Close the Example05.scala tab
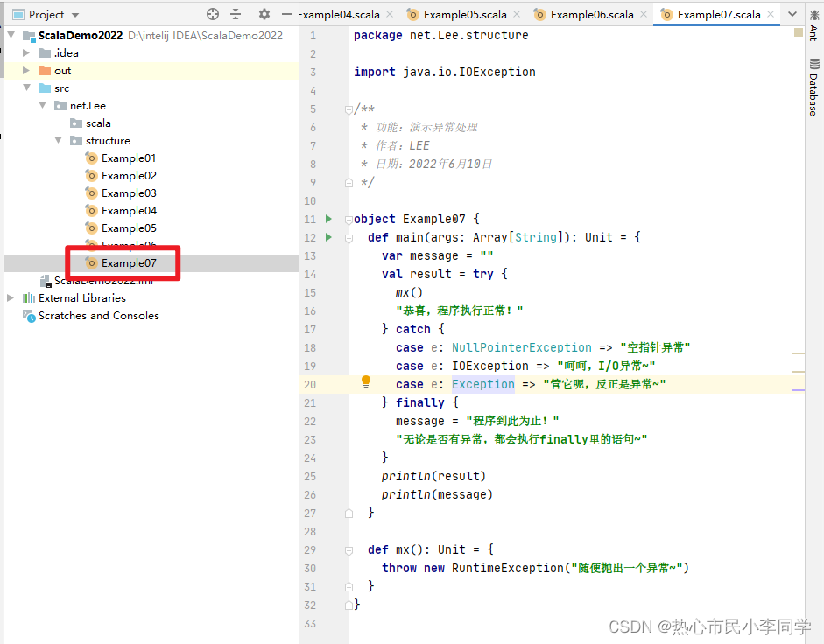This screenshot has width=824, height=644. [517, 15]
